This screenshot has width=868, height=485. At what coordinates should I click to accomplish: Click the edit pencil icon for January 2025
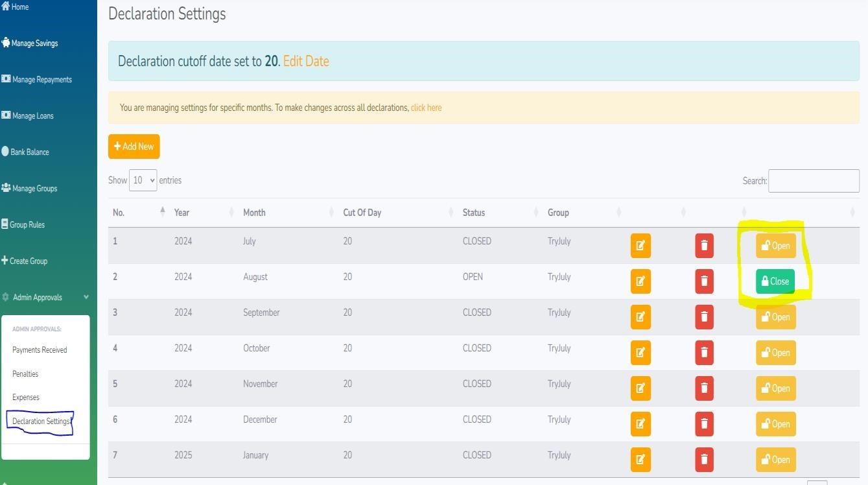(x=640, y=460)
